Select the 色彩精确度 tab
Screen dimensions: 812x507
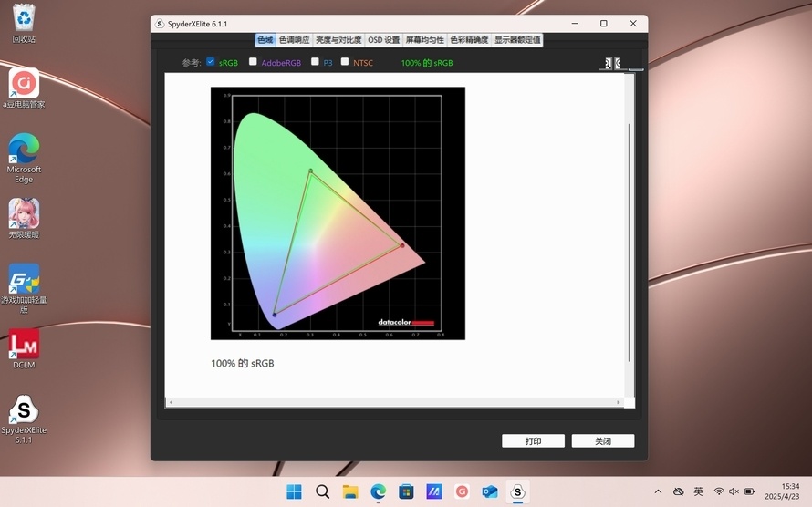point(469,40)
